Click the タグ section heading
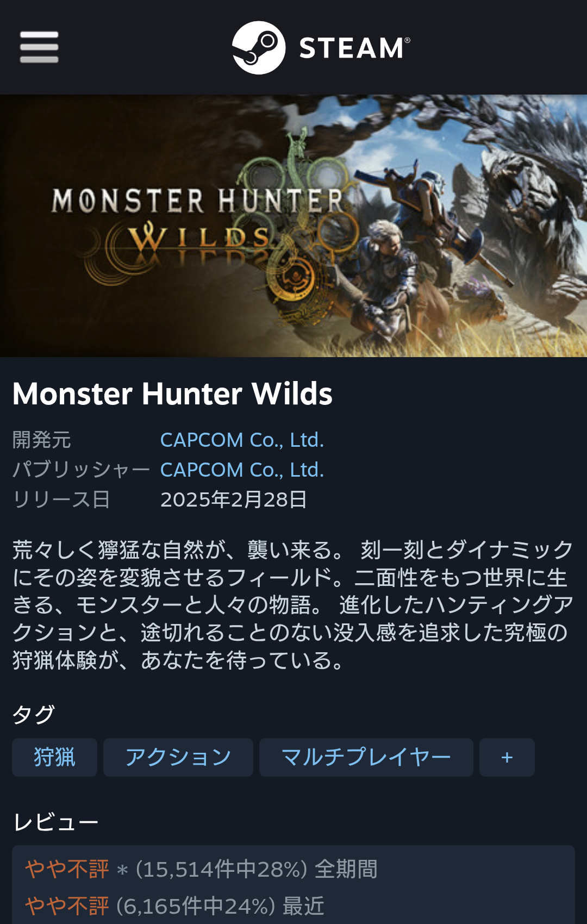The width and height of the screenshot is (587, 924). 34,714
